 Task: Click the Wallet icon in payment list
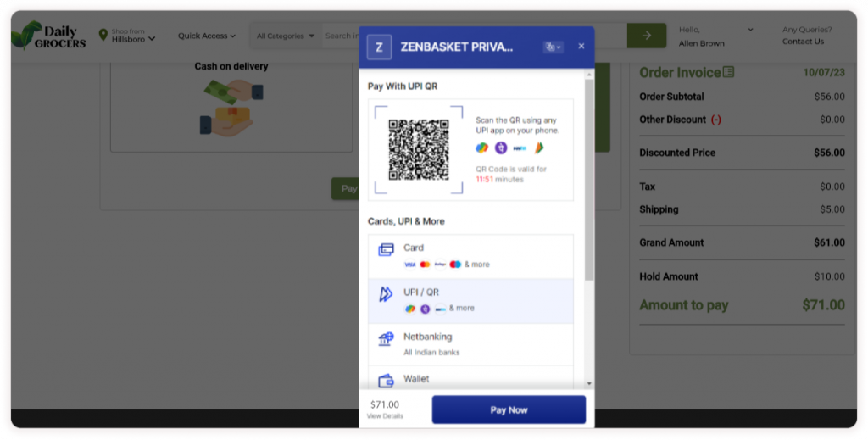(386, 380)
